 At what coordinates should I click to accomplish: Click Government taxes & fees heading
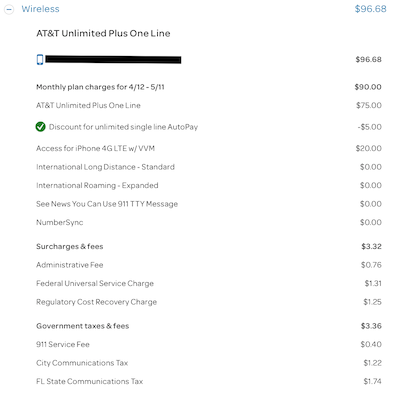pos(82,326)
